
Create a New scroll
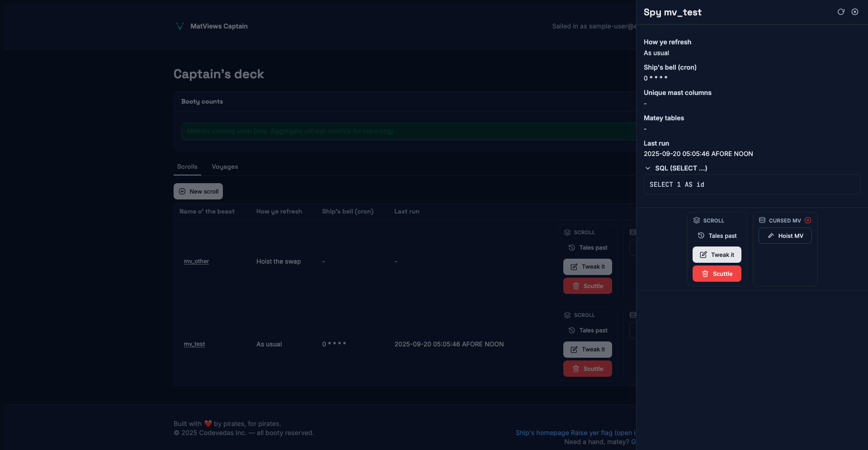(x=198, y=191)
